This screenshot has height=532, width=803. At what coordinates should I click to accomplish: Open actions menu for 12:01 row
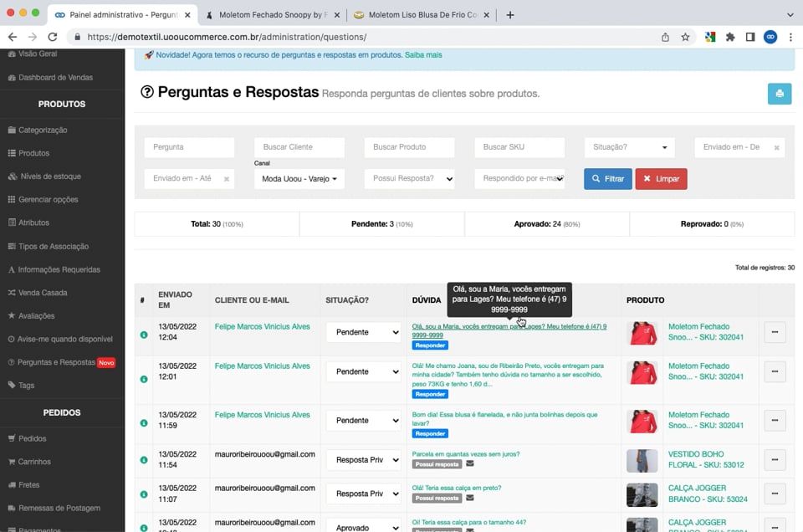point(775,371)
